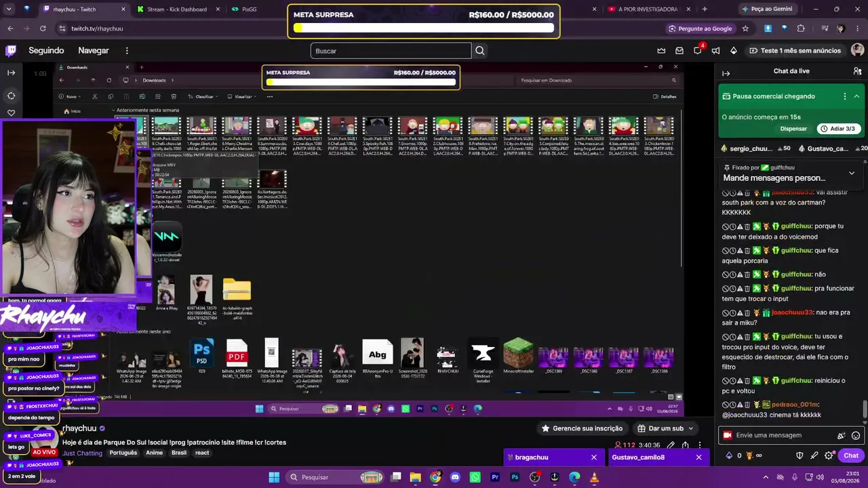The image size is (868, 488).
Task: Open Microsoft Edge from the taskbar
Action: click(574, 477)
